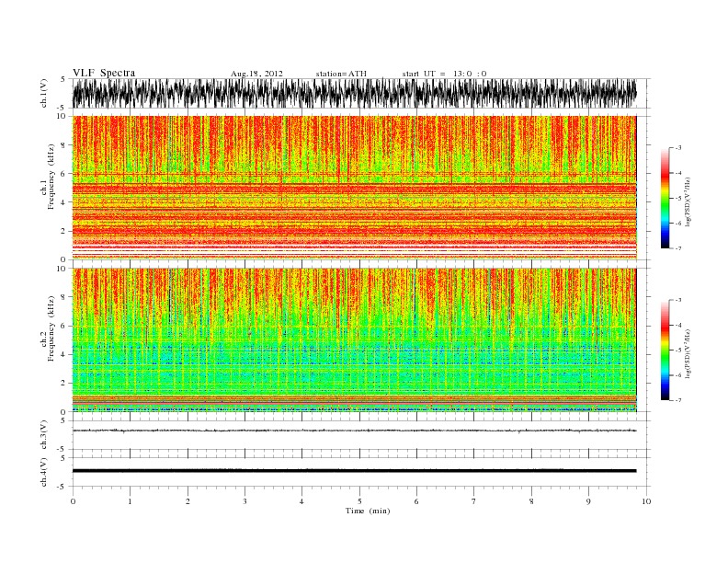The height and width of the screenshot is (563, 728).
Task: Click the '-7' value on ch.2 color bar
Action: (x=677, y=400)
